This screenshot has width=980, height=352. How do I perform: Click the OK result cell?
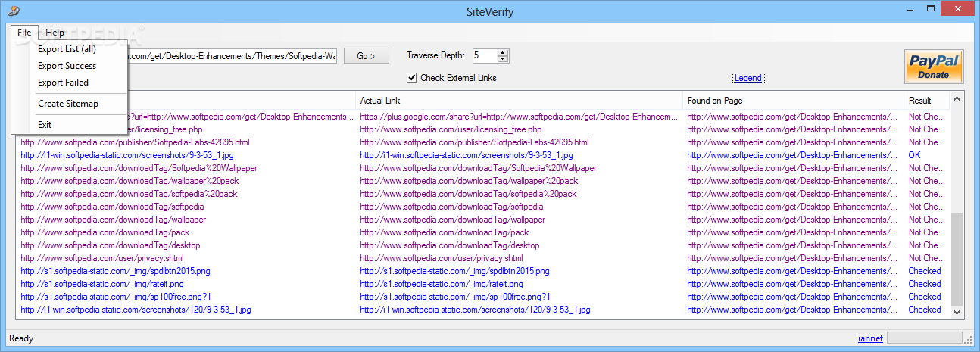(x=914, y=155)
